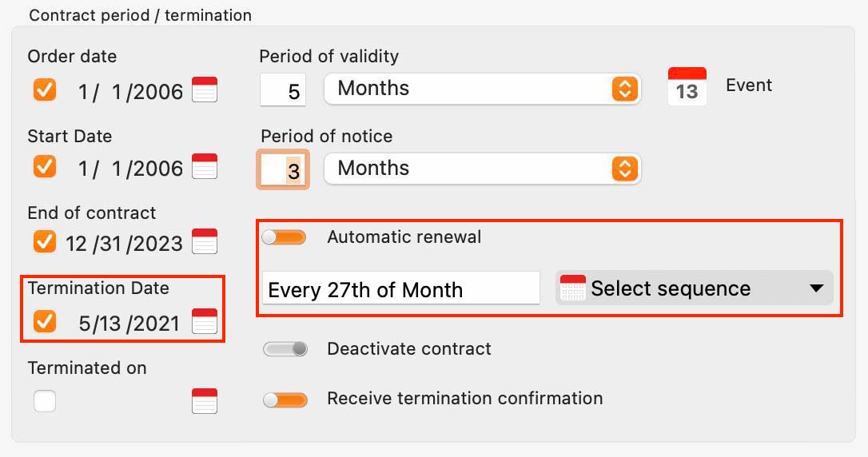The height and width of the screenshot is (457, 868).
Task: Open the Order date calendar picker icon
Action: point(205,89)
